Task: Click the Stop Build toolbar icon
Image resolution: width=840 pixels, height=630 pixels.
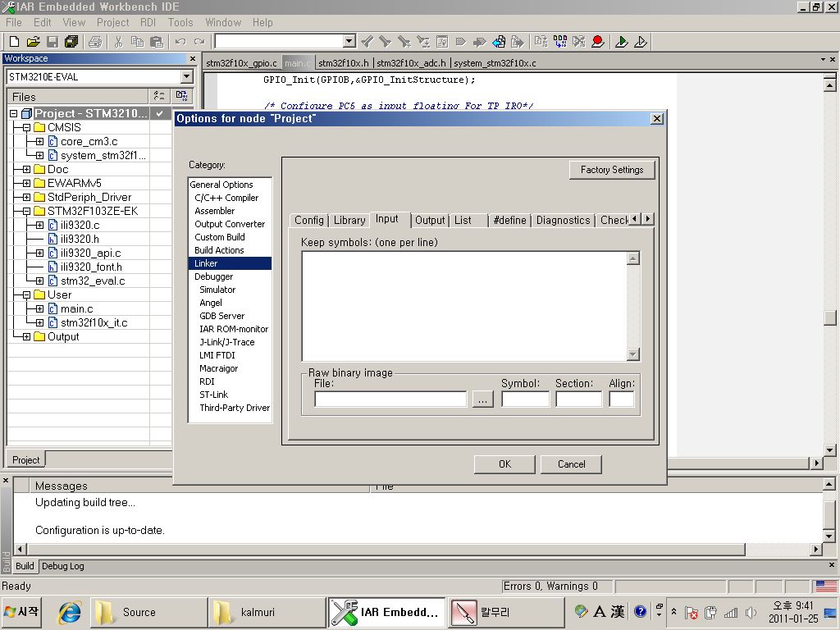Action: 579,41
